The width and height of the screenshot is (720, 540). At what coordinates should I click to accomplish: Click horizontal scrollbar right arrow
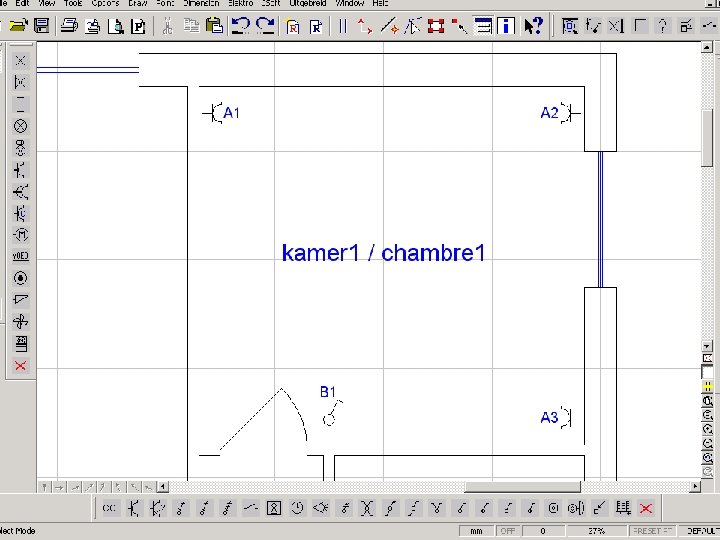[695, 486]
